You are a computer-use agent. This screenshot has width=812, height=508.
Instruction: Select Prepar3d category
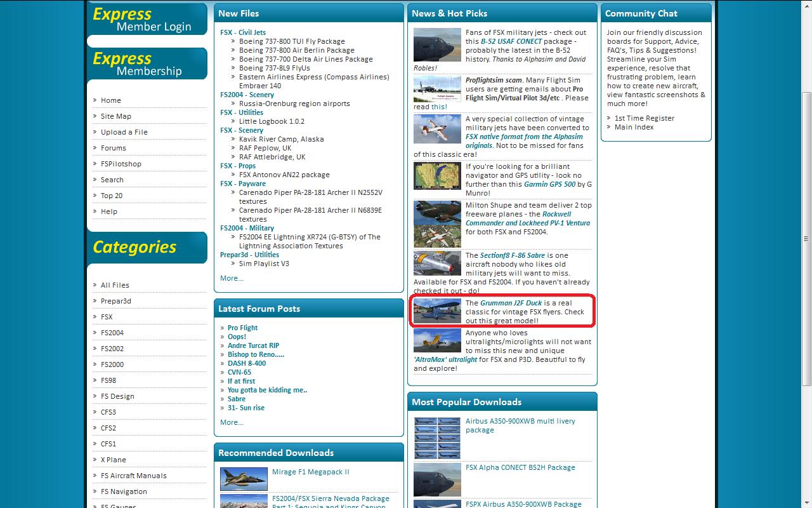(x=116, y=301)
